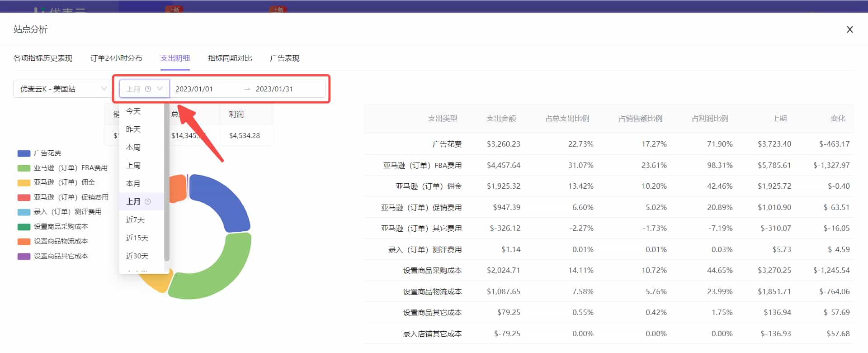Select the 支出明细 tab
Image resolution: width=868 pixels, height=353 pixels.
(175, 58)
